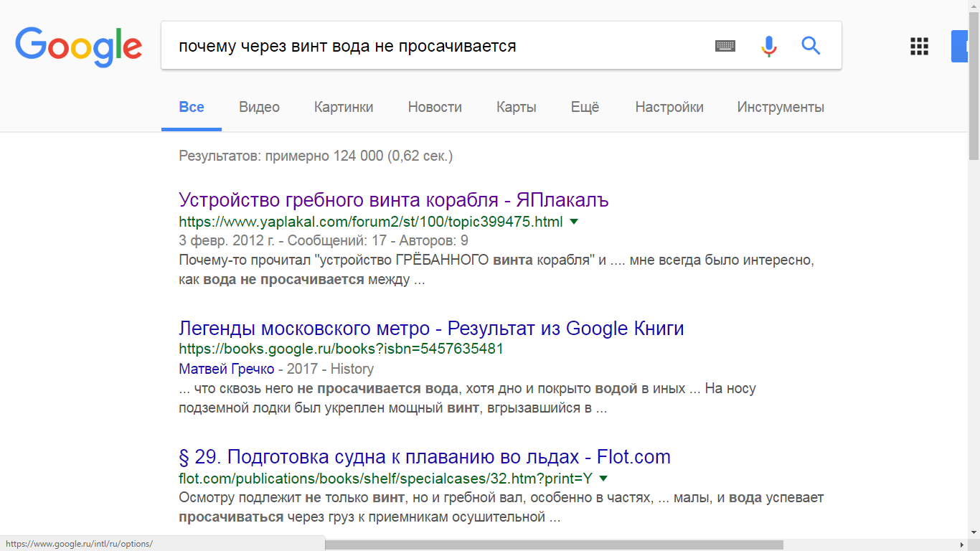Open result Устройство гребного винта корабля
The width and height of the screenshot is (980, 551).
click(x=394, y=199)
